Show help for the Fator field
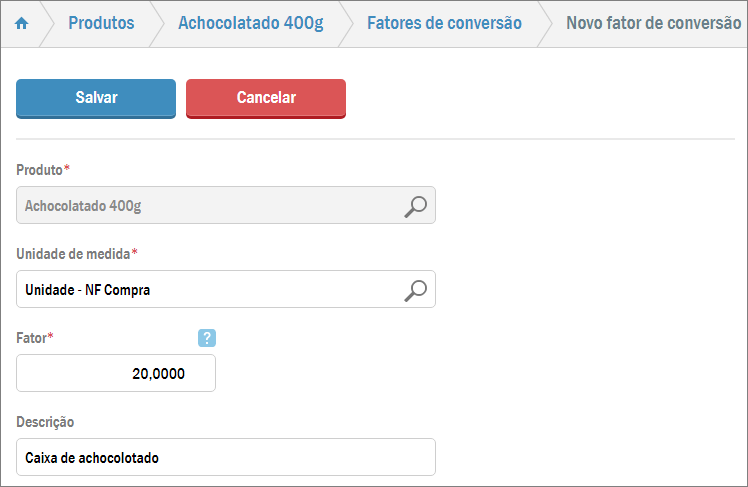This screenshot has width=748, height=487. (x=207, y=338)
